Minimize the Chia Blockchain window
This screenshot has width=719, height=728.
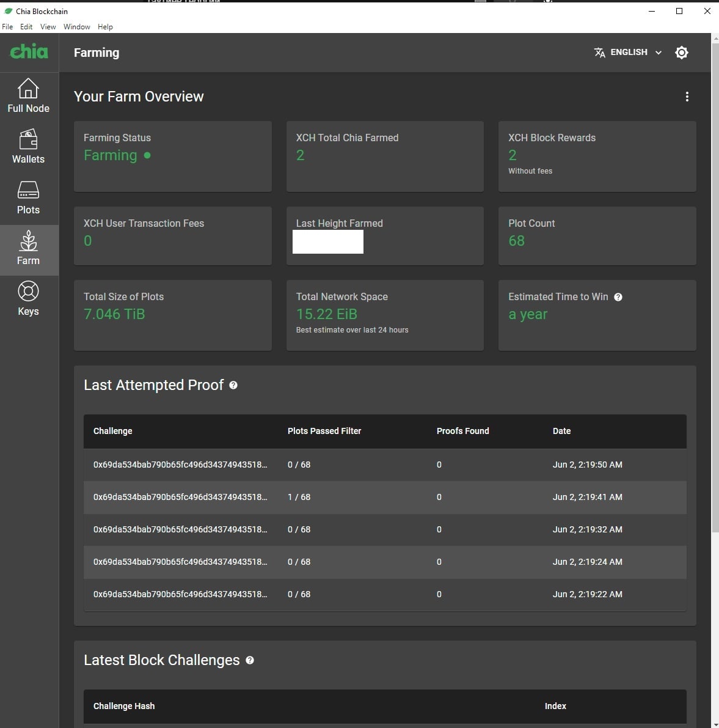point(652,11)
